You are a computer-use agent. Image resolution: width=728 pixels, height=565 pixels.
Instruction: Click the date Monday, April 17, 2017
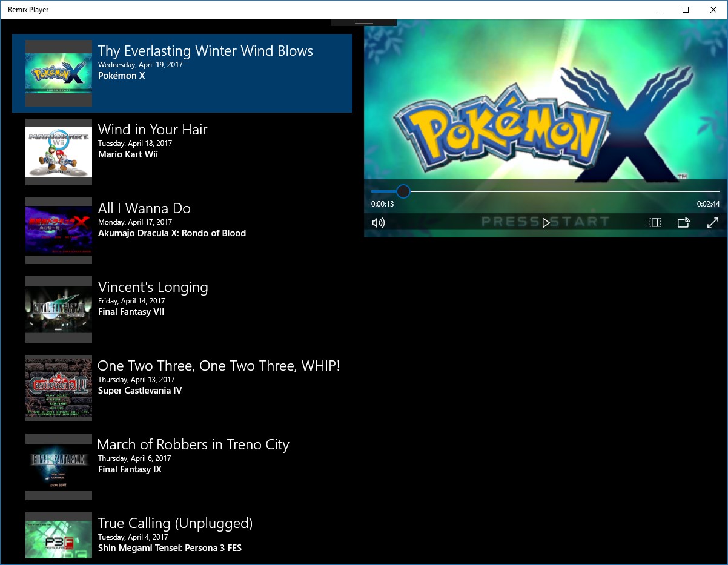click(135, 222)
